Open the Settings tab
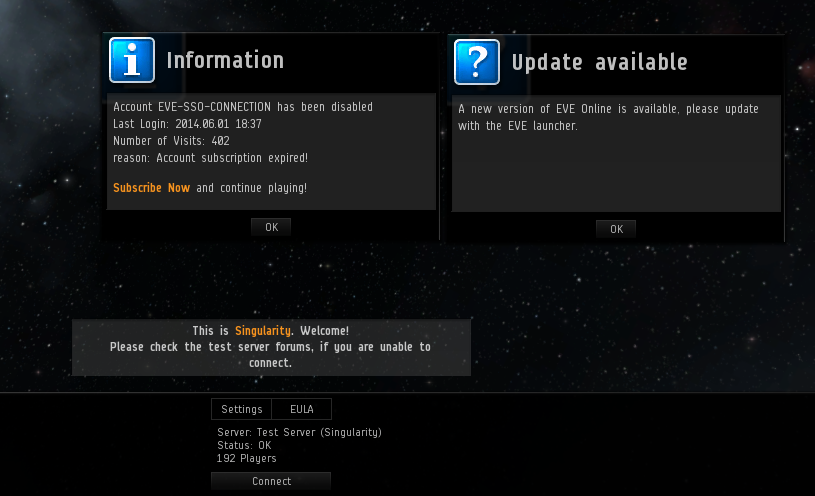 click(242, 409)
